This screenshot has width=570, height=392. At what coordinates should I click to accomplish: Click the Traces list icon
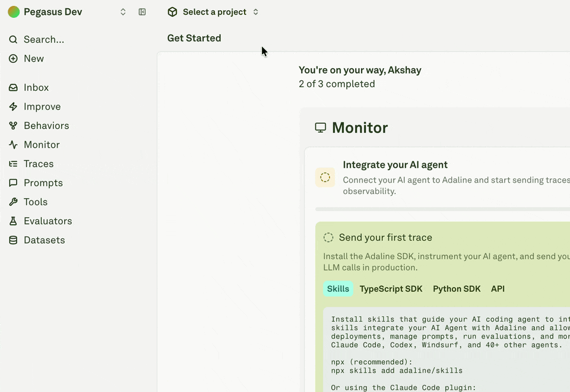click(x=13, y=164)
